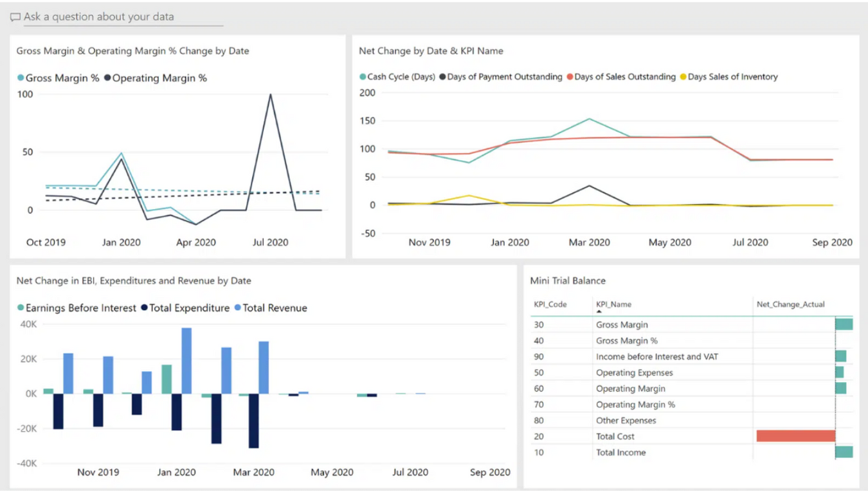
Task: Open the 'Net Change by Date & KPI Name' title
Action: (431, 51)
